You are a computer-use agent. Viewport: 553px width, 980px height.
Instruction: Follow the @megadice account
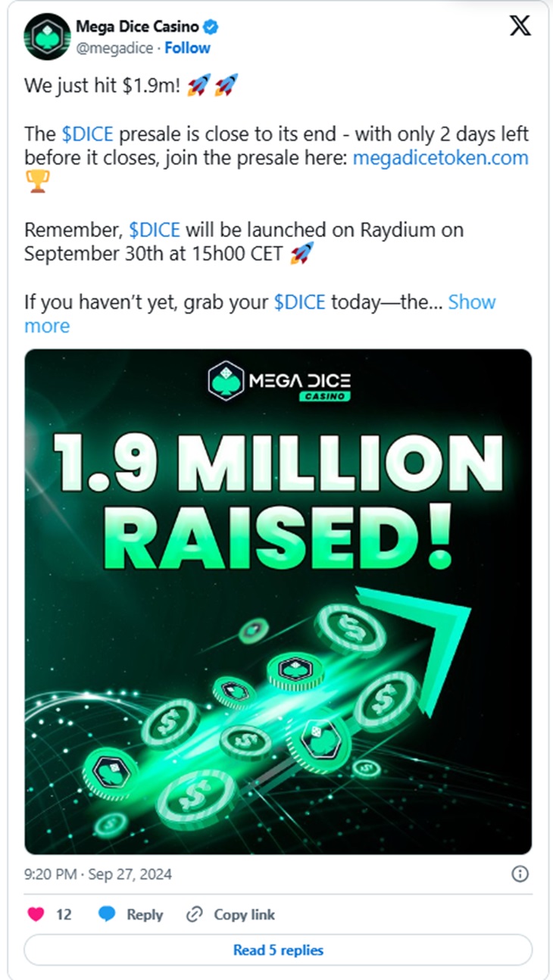point(188,48)
